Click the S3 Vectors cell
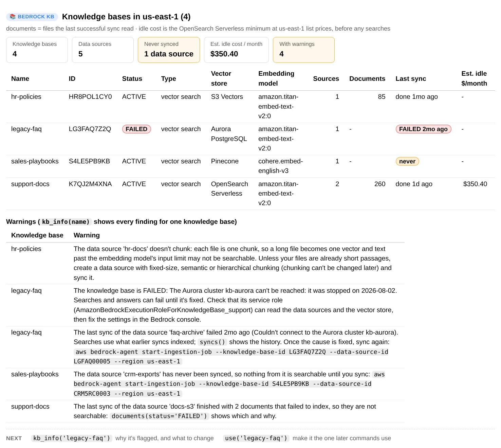 (227, 97)
